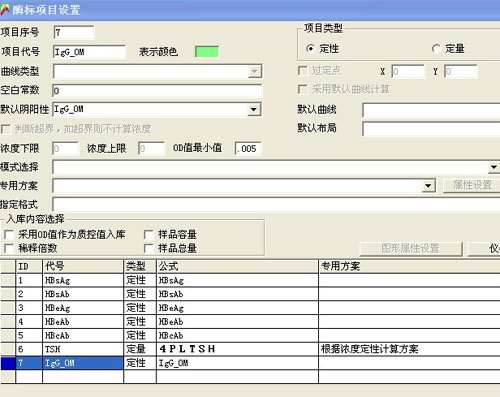This screenshot has width=500, height=397.
Task: Click the 浓度上限 input field
Action: coord(152,148)
